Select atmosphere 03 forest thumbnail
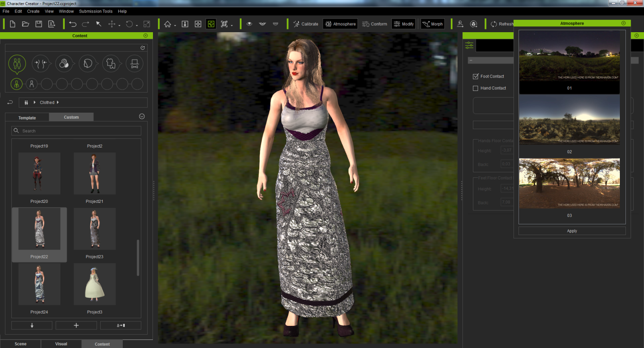 click(570, 183)
